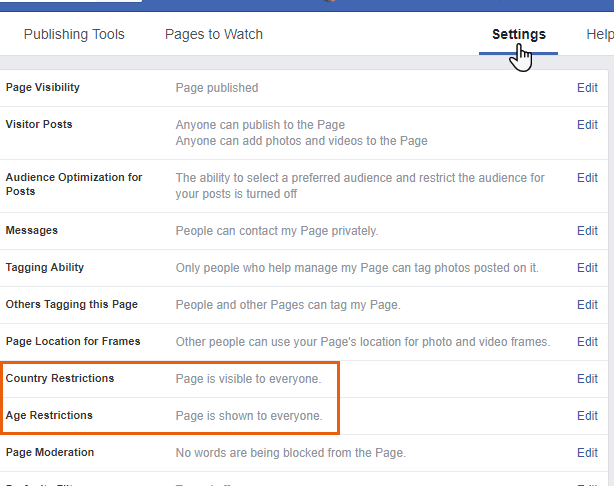Select the Page Visibility row label
The image size is (614, 486).
coord(43,88)
